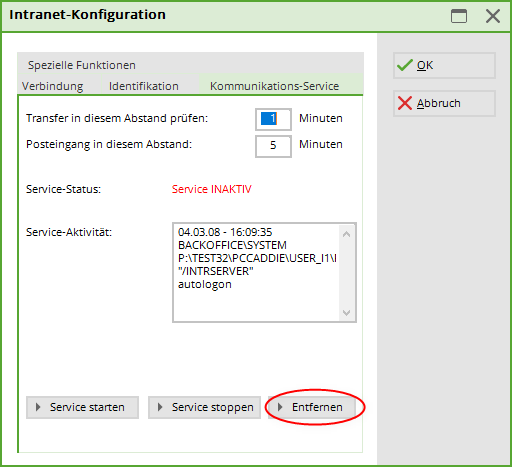Screen dimensions: 512x467
Task: Open the Spezielle Funktionen tab
Action: point(82,65)
